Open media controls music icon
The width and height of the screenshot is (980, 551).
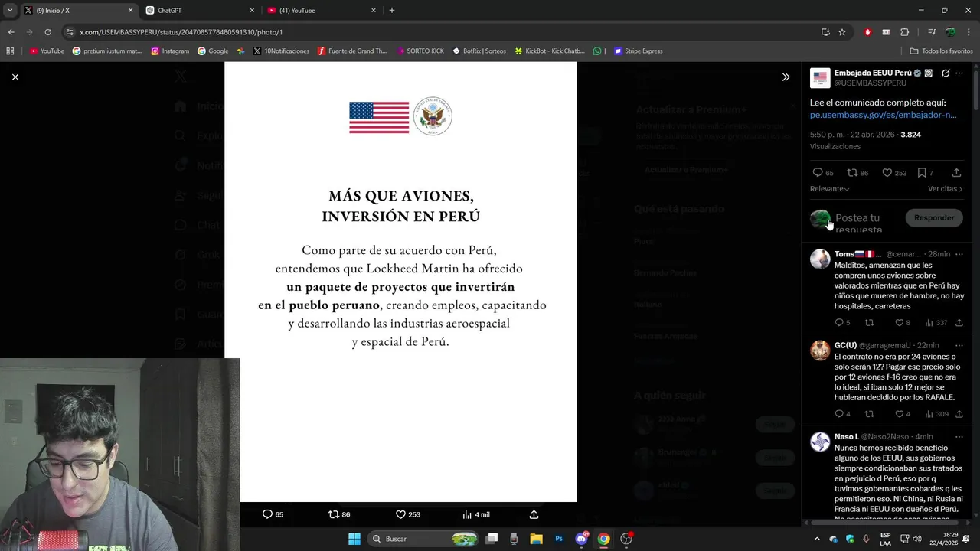(932, 32)
